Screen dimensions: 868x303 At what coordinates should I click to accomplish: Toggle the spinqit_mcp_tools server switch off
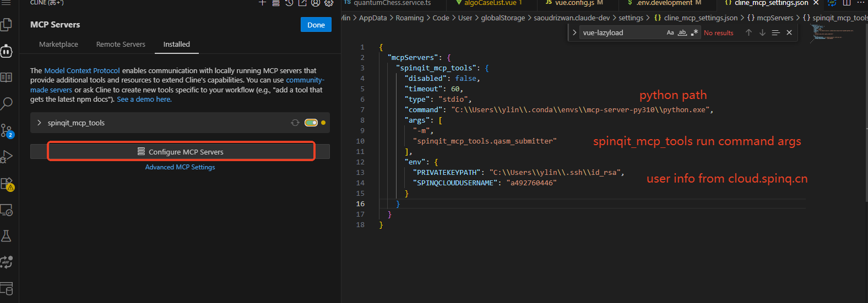311,123
